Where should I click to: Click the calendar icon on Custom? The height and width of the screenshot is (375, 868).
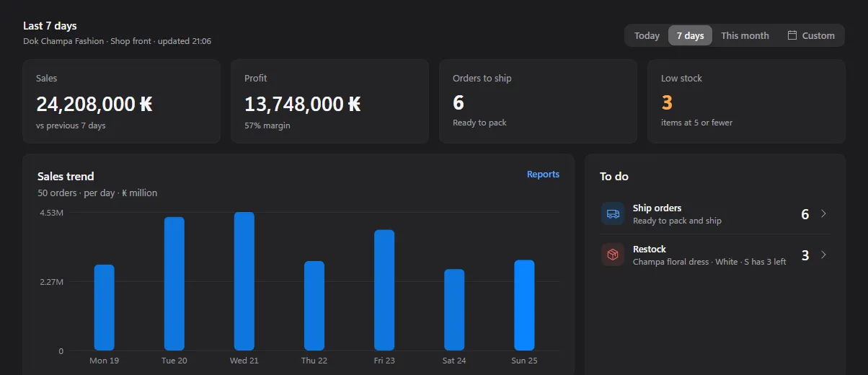tap(792, 35)
